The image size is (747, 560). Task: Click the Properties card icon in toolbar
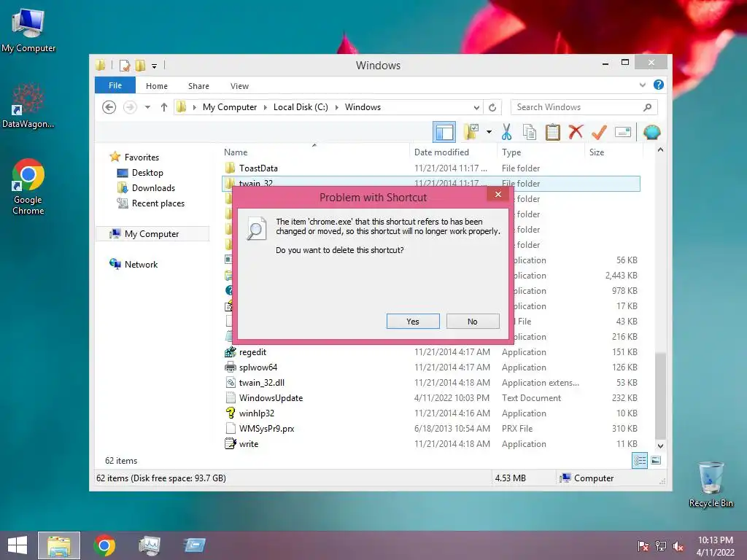623,132
